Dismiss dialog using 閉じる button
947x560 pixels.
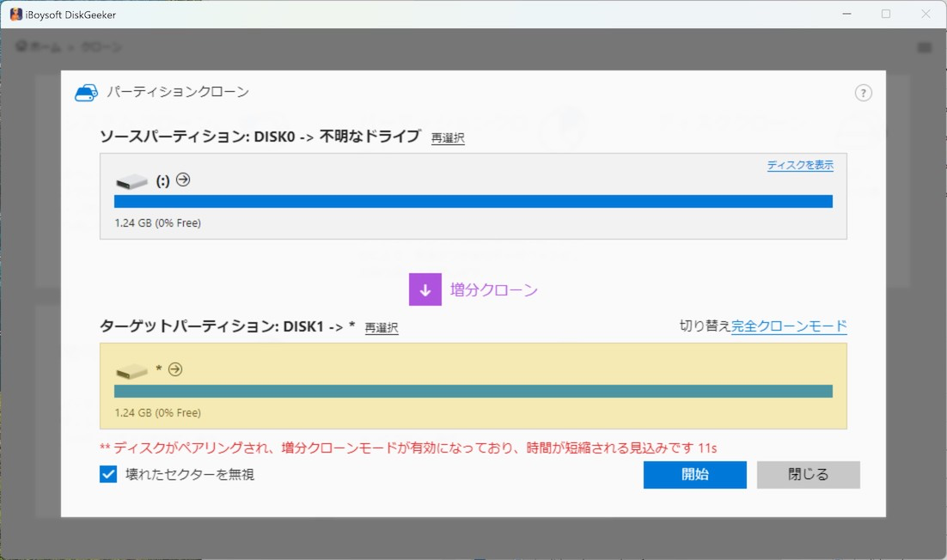tap(808, 475)
